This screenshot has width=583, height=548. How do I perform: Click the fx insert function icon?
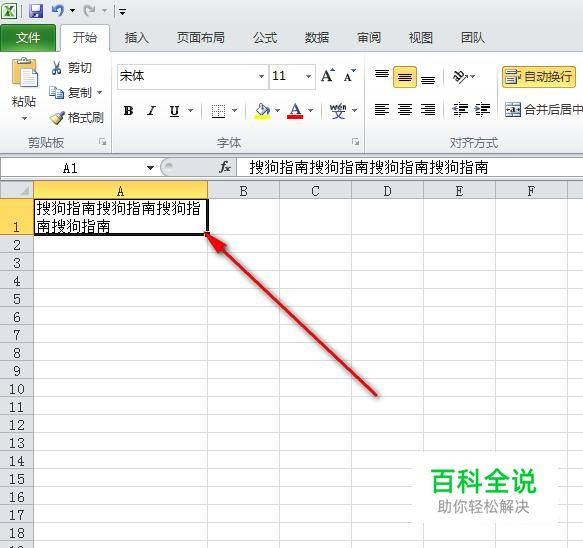(x=225, y=167)
